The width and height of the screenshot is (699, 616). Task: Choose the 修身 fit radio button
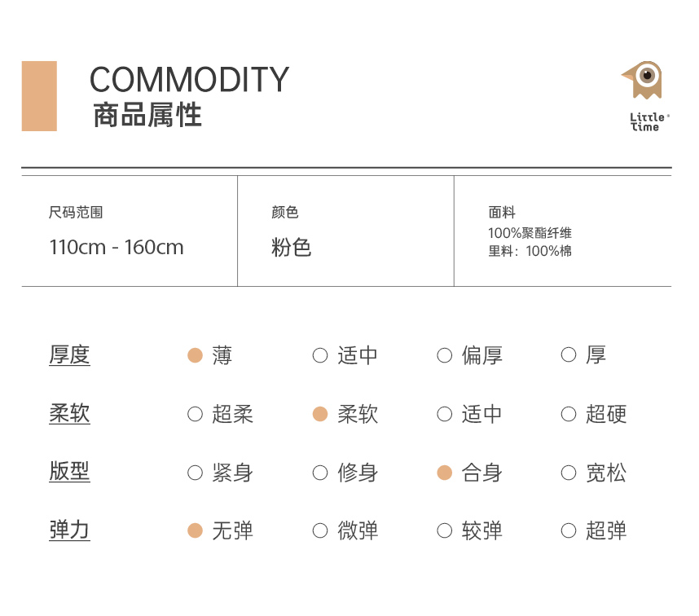tap(320, 473)
